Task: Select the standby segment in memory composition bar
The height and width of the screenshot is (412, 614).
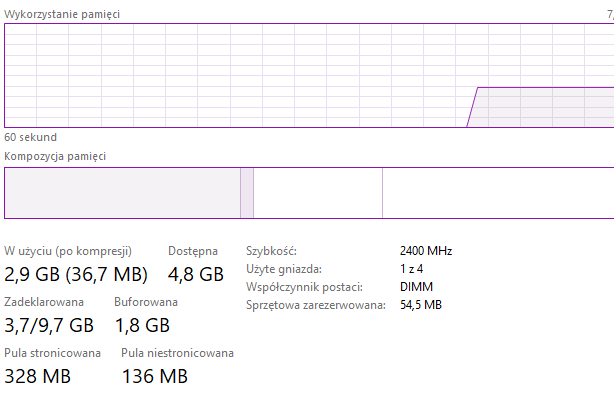Action: click(x=318, y=193)
